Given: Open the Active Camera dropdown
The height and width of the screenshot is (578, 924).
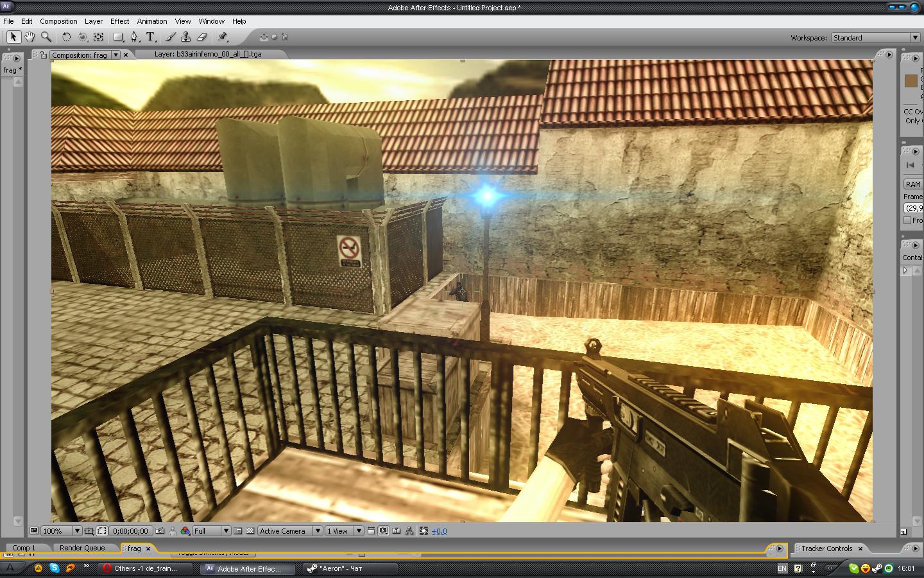Looking at the screenshot, I should (289, 531).
